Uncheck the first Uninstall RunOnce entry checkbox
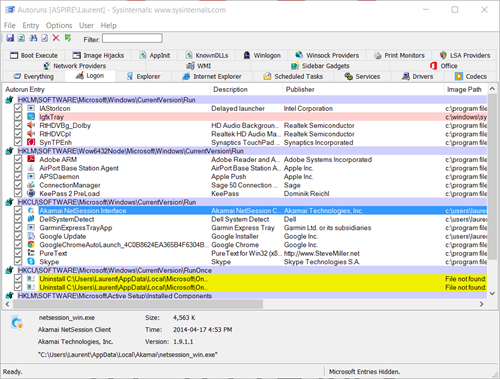 tap(18, 279)
